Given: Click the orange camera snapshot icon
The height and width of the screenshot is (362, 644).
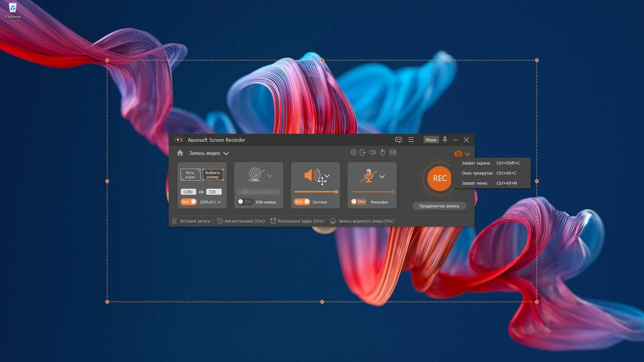Looking at the screenshot, I should point(458,154).
